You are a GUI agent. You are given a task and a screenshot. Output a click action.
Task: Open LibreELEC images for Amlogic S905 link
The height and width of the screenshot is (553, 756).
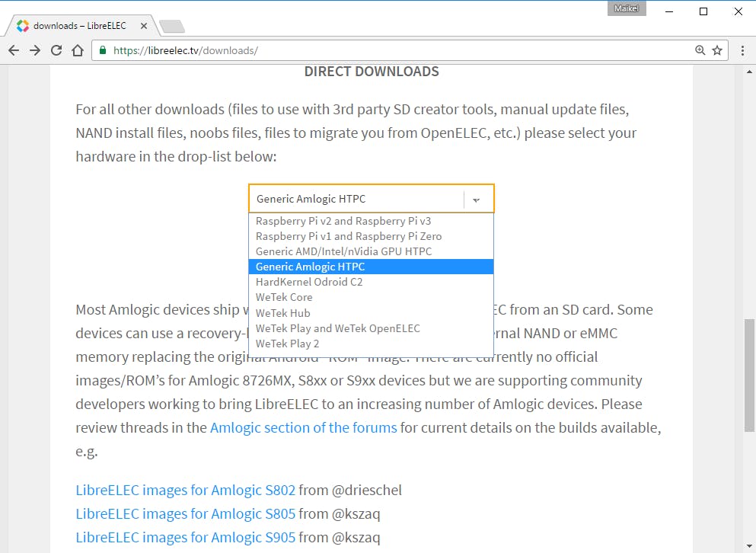[x=185, y=538]
